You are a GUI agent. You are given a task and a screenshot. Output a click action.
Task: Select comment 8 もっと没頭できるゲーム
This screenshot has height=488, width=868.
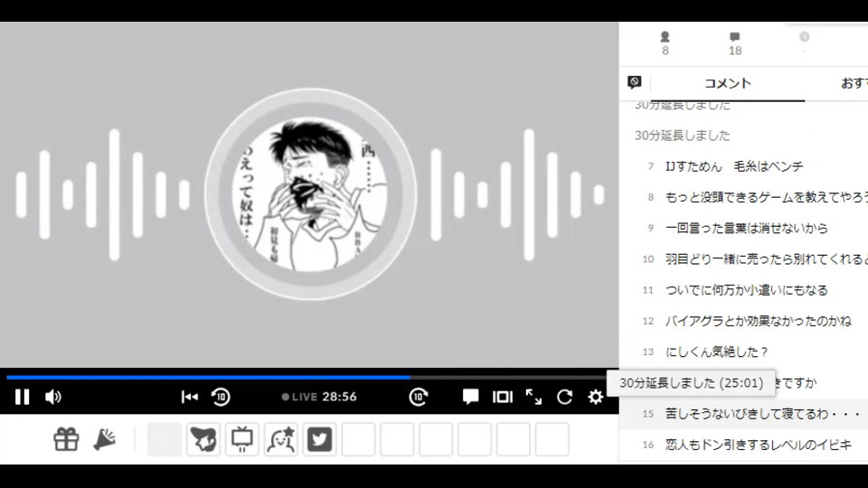pyautogui.click(x=743, y=197)
